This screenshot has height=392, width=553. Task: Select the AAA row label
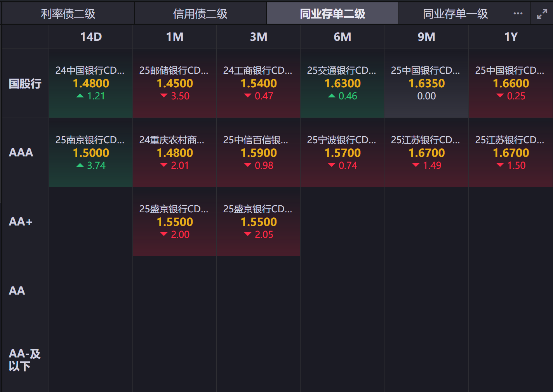pos(25,153)
